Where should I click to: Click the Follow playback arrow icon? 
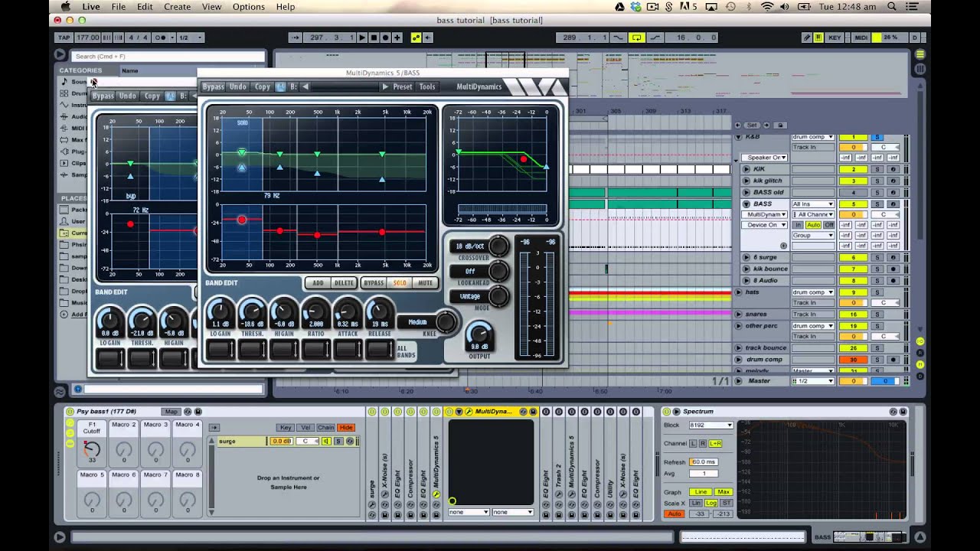click(295, 37)
